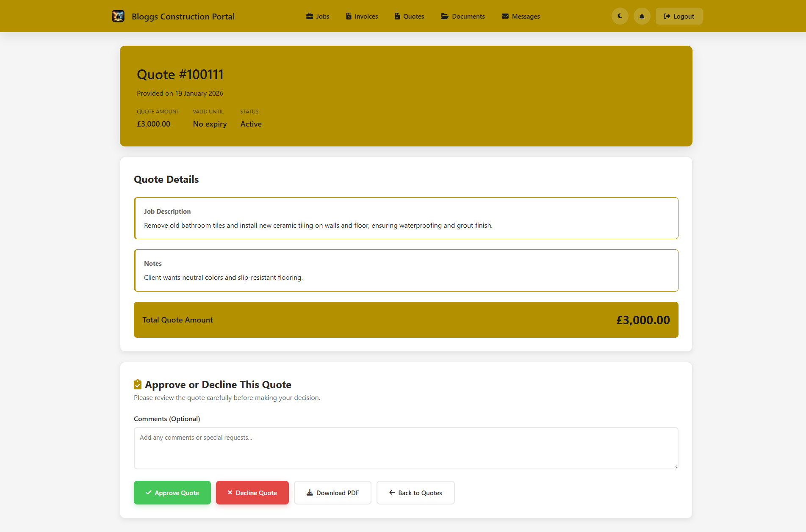
Task: Click the Messages envelope icon
Action: point(505,16)
